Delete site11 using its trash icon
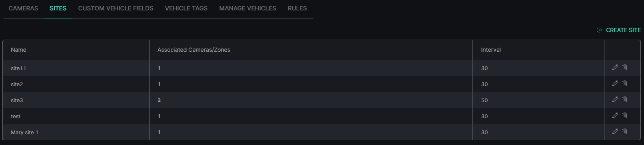 pyautogui.click(x=625, y=67)
